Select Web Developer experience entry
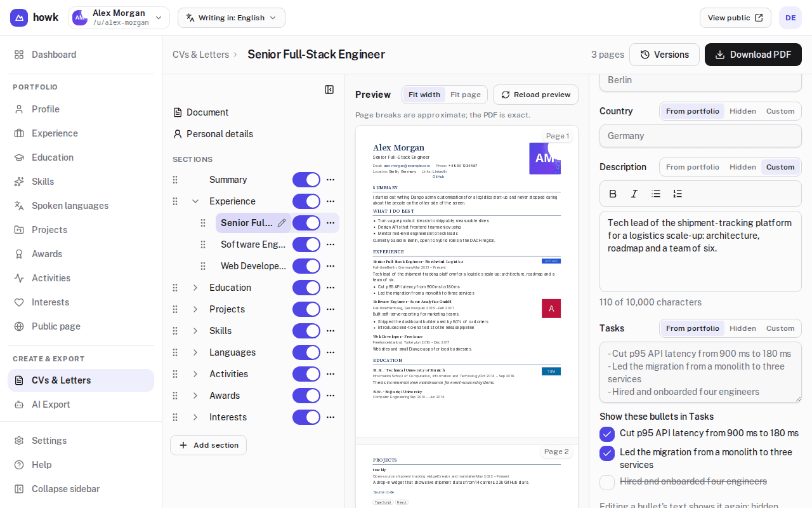This screenshot has width=812, height=508. point(253,266)
